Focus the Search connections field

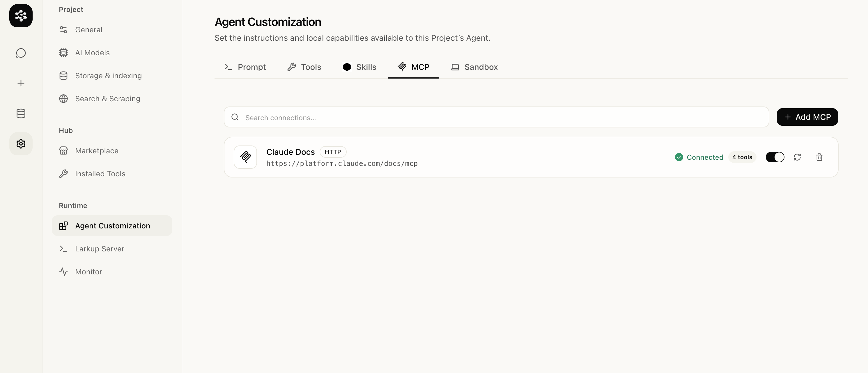coord(496,117)
